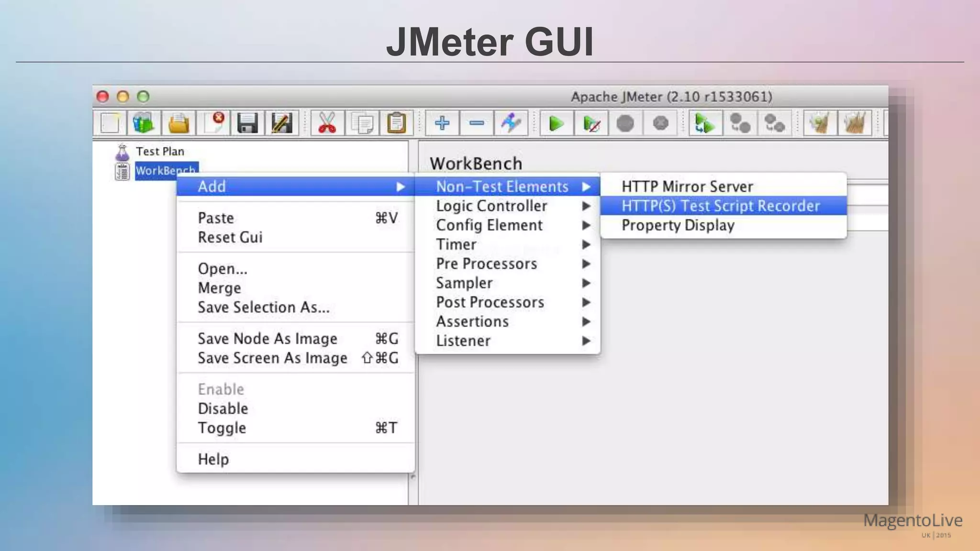
Task: Choose Save Screen As Image
Action: 296,358
